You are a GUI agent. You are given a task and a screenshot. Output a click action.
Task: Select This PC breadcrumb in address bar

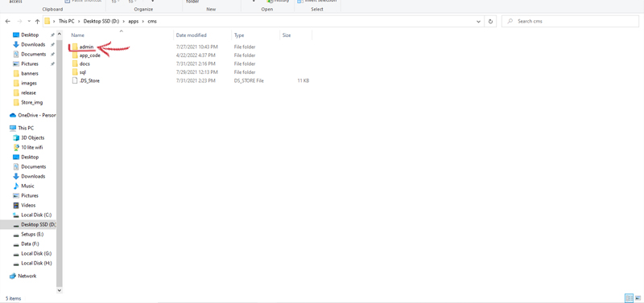[66, 22]
